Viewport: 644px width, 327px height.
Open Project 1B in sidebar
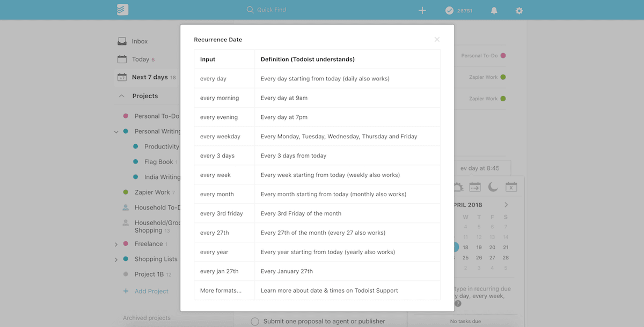pyautogui.click(x=149, y=274)
